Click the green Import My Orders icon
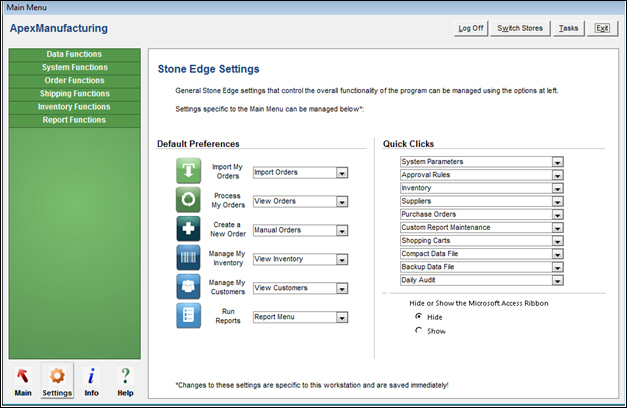 [188, 170]
